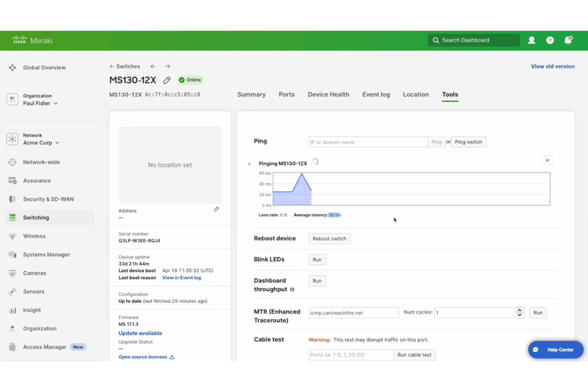Screen dimensions: 588x392
Task: Switch to the Ports tab
Action: [286, 95]
